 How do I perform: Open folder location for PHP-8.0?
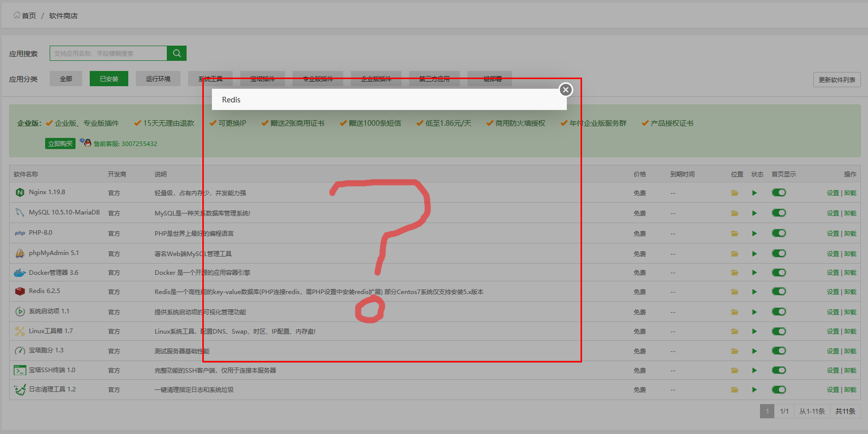click(x=734, y=234)
